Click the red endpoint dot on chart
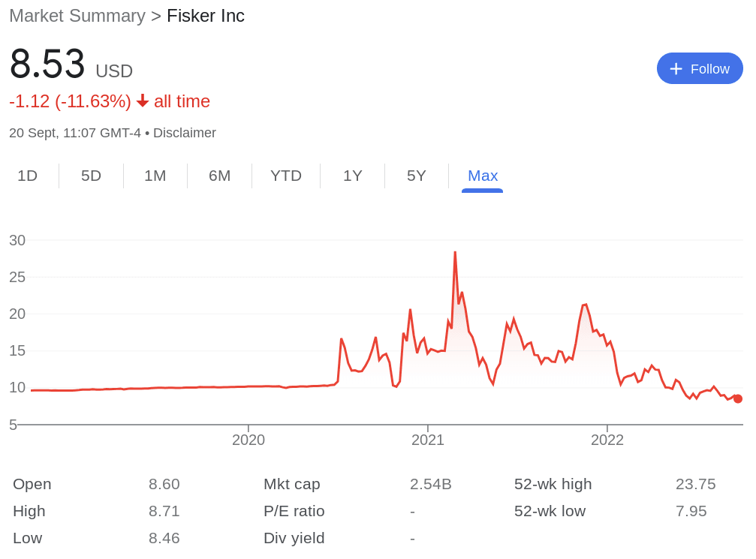 (738, 398)
